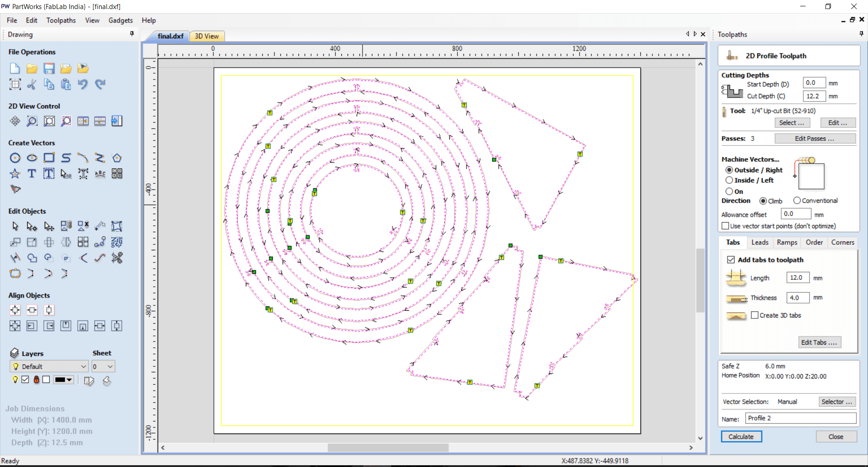Choose Conventional cutting direction
Viewport: 868px width, 467px height.
coord(797,201)
